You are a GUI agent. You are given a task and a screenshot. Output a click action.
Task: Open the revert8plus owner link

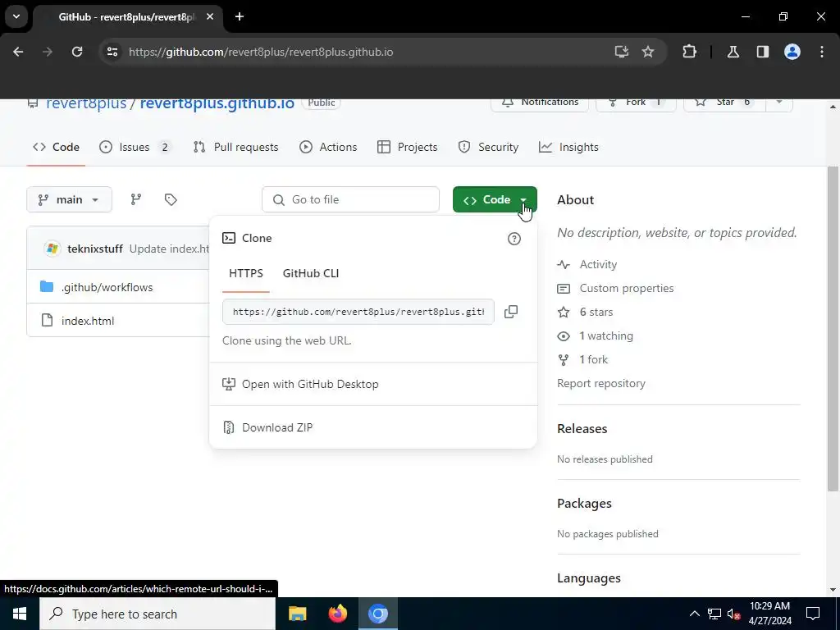(x=86, y=103)
